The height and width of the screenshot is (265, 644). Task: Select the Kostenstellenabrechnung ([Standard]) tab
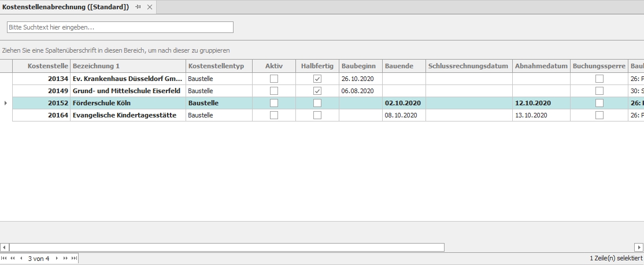(66, 7)
